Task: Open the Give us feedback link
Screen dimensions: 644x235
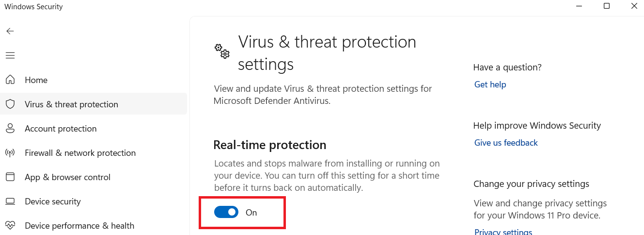Action: pos(506,143)
